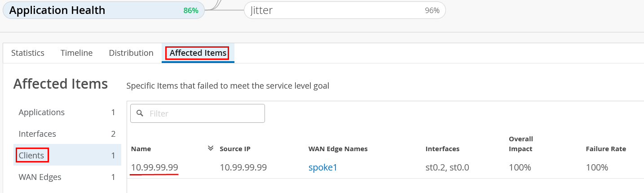Screen dimensions: 644x193
Task: Select Interfaces category in side list
Action: (x=37, y=134)
